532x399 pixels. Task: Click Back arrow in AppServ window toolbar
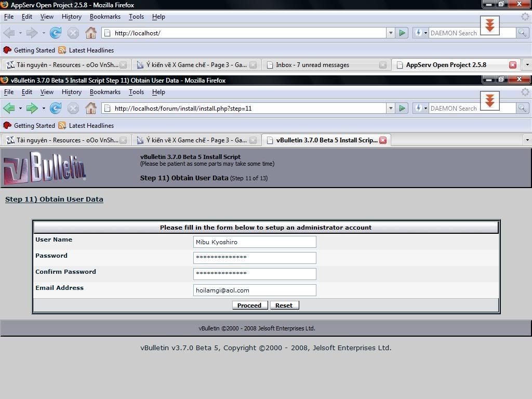click(x=9, y=33)
